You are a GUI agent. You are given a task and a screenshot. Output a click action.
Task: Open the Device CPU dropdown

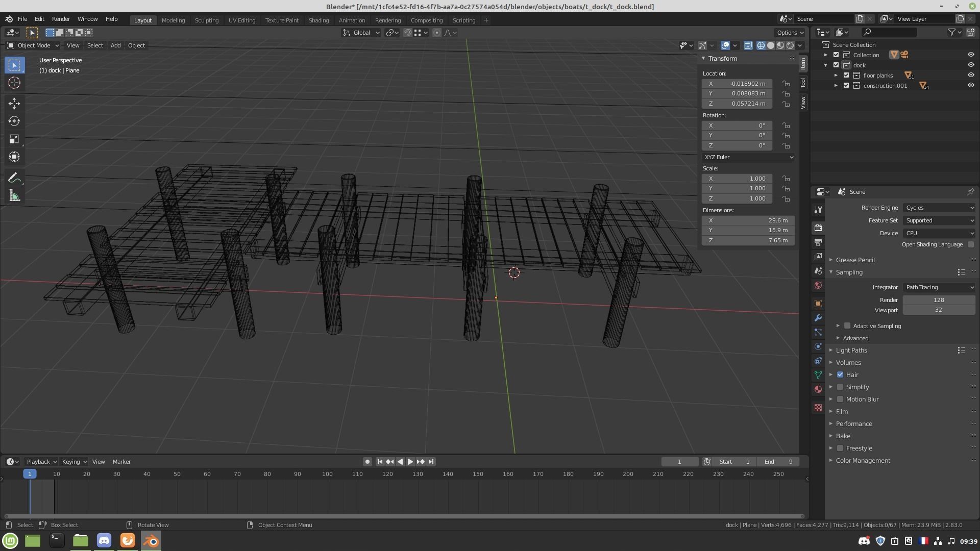coord(939,233)
